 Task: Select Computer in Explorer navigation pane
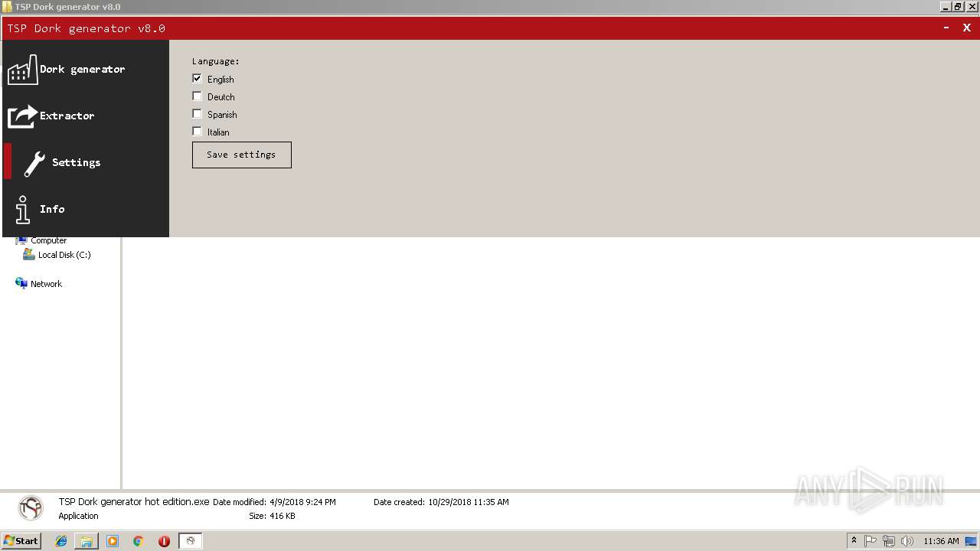coord(48,240)
